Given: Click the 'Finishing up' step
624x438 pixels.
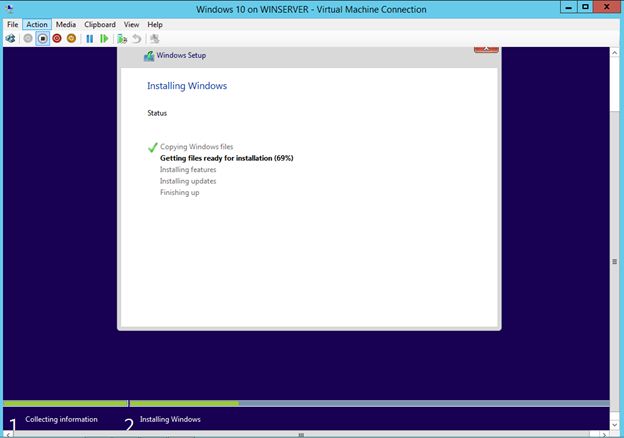Looking at the screenshot, I should click(x=179, y=193).
